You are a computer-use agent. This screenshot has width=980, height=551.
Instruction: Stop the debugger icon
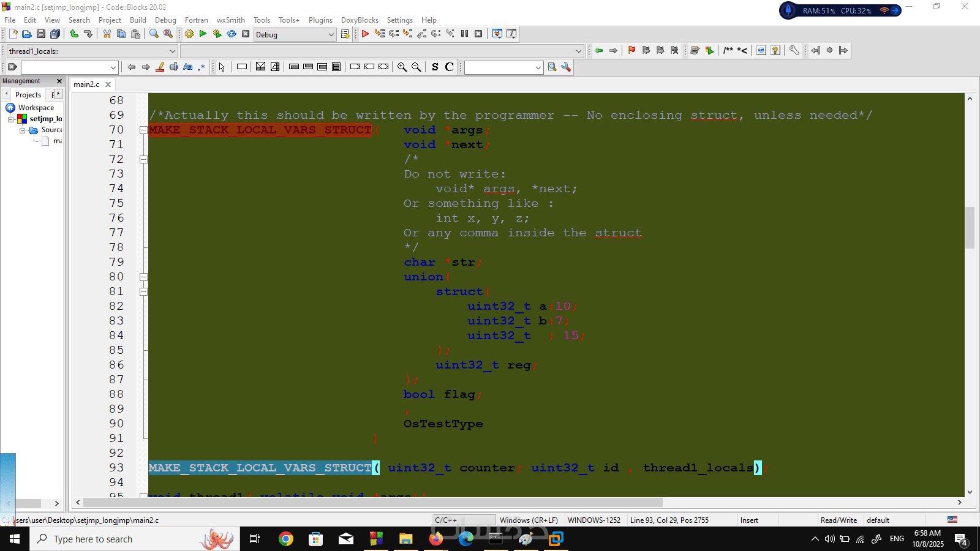click(x=478, y=34)
